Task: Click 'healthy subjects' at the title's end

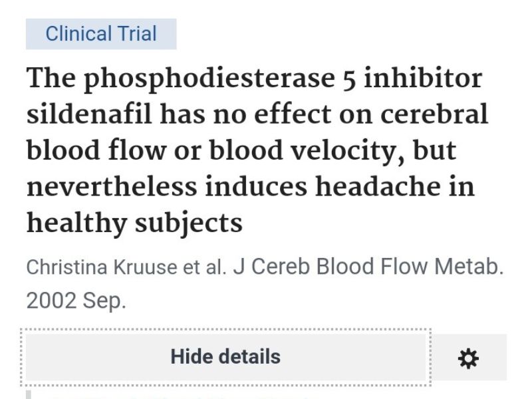Action: coord(135,224)
